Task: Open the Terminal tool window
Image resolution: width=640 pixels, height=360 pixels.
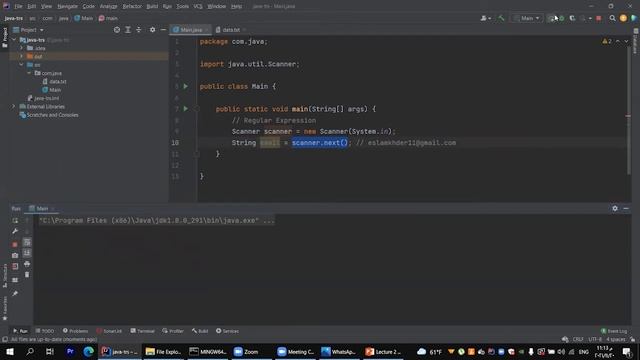Action: (142, 331)
